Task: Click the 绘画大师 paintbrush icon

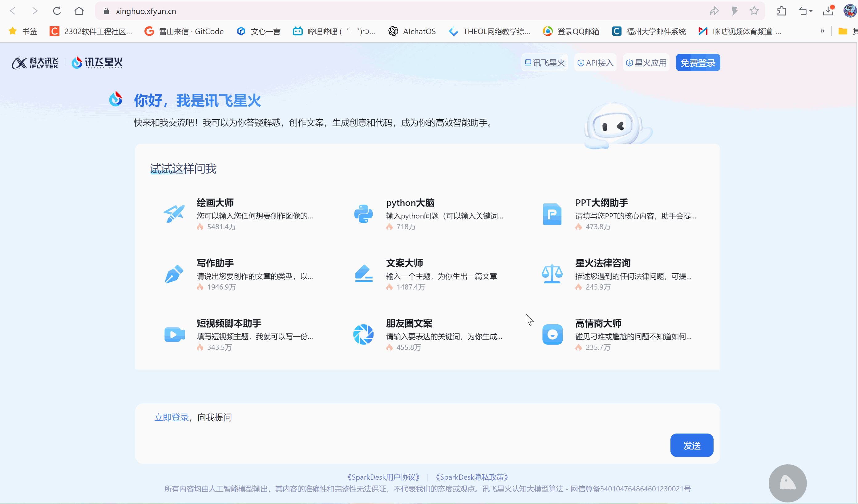Action: (174, 214)
